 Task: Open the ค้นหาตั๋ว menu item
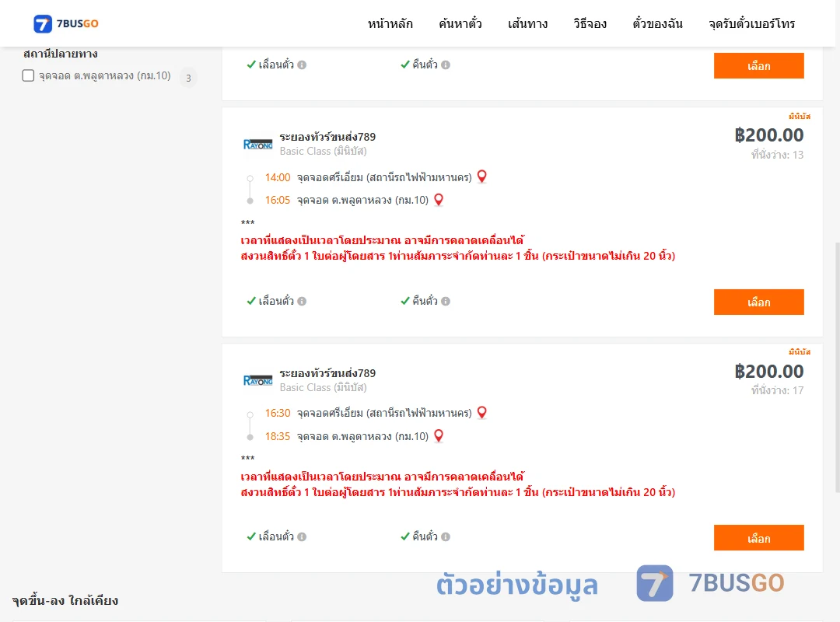(x=460, y=23)
